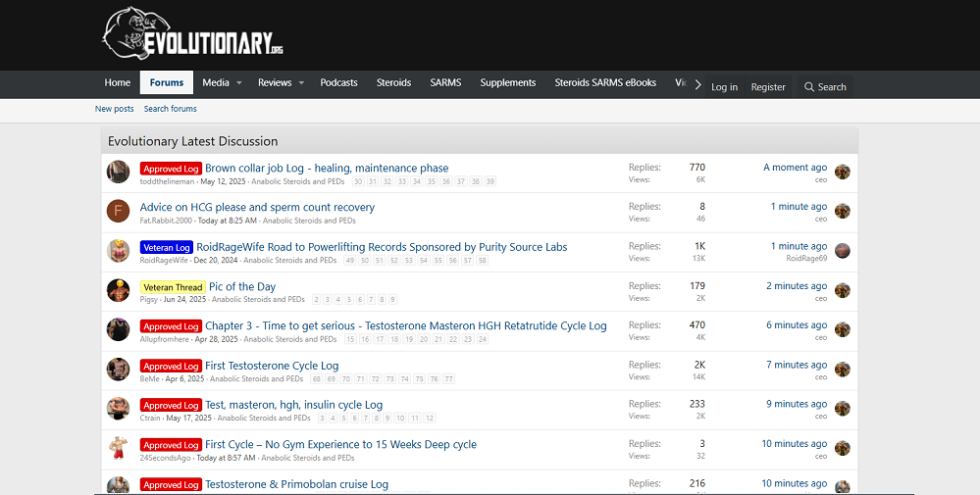This screenshot has height=495, width=980.
Task: Open the Pic of the Day thread
Action: click(242, 286)
